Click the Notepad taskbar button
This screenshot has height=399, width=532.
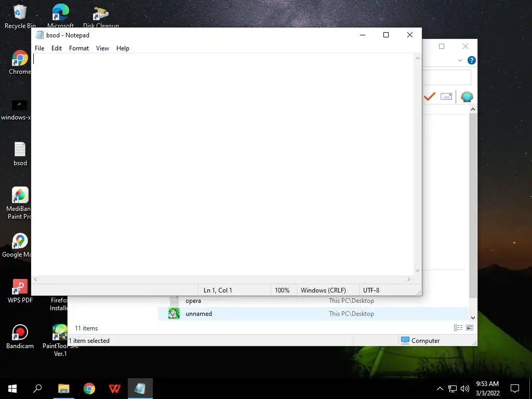click(140, 389)
